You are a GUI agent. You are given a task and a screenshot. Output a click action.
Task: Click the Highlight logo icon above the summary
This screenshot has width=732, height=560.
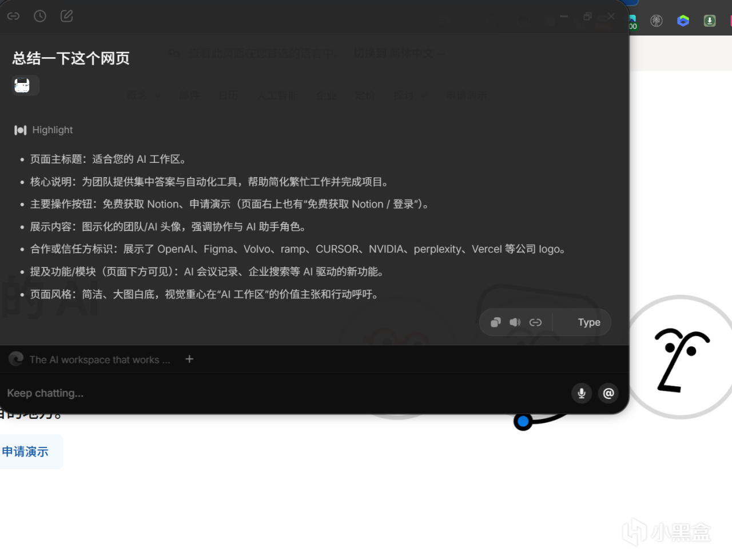point(21,130)
